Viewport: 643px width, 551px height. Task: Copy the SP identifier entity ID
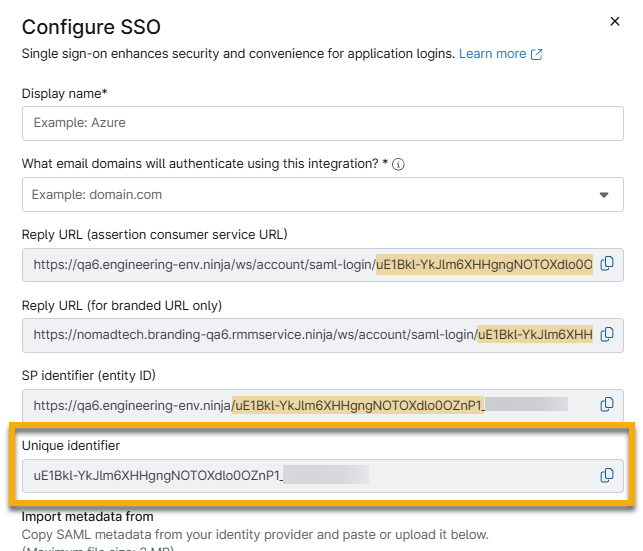(x=607, y=405)
